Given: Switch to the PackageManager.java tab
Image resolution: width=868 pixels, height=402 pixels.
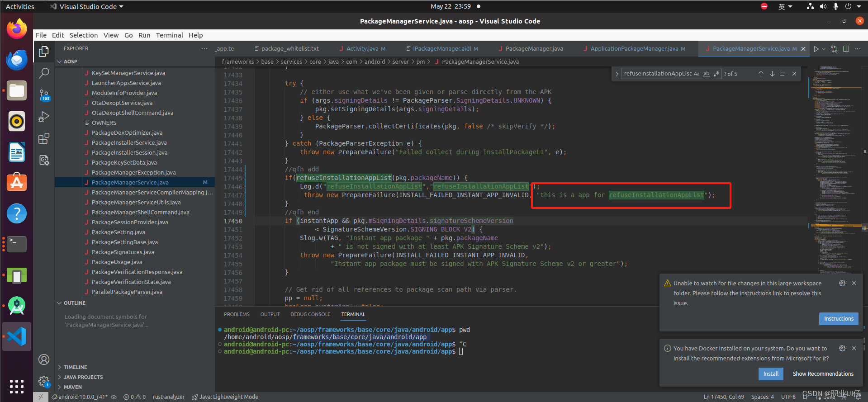Looking at the screenshot, I should point(534,49).
